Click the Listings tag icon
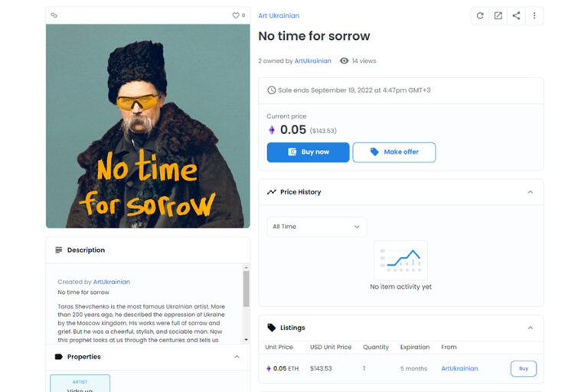588x392 pixels. 271,328
